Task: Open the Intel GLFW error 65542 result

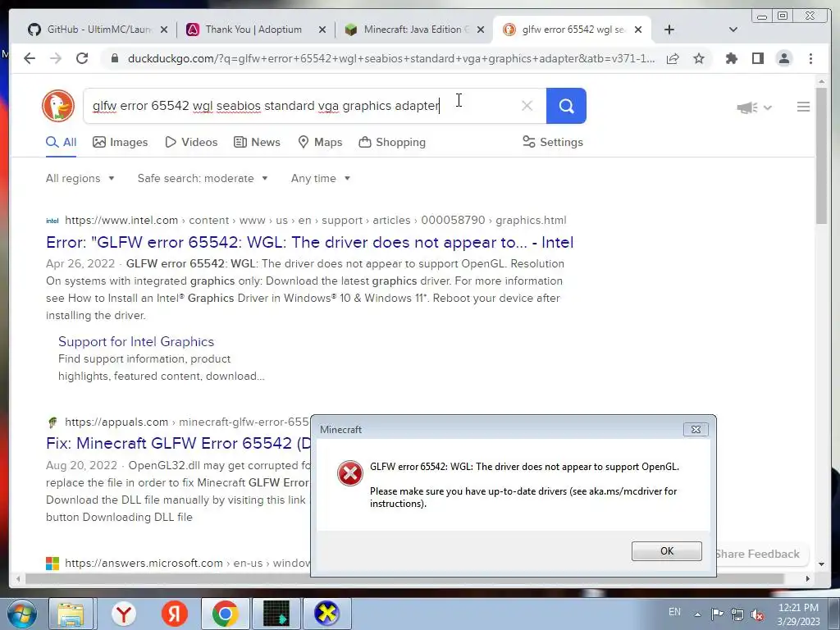Action: [x=309, y=242]
